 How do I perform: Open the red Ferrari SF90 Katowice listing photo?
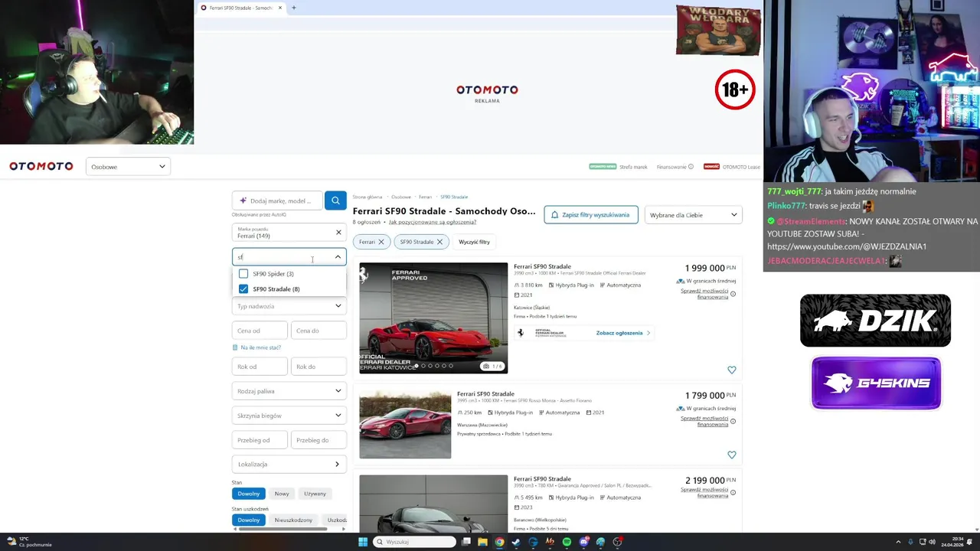pos(433,318)
